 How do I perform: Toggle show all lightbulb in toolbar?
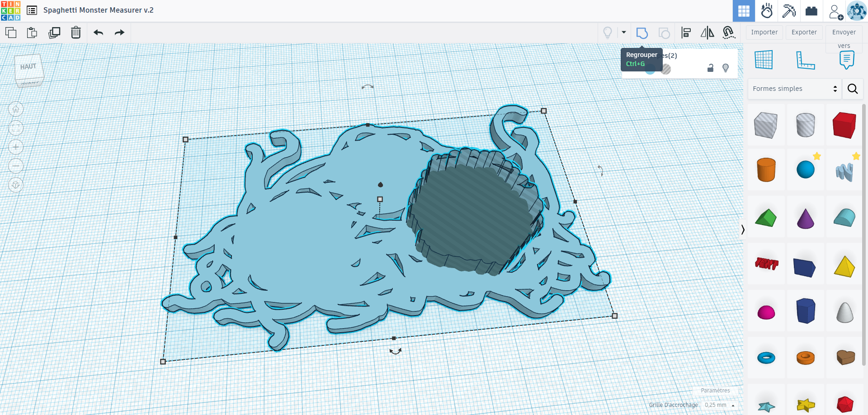[x=608, y=33]
